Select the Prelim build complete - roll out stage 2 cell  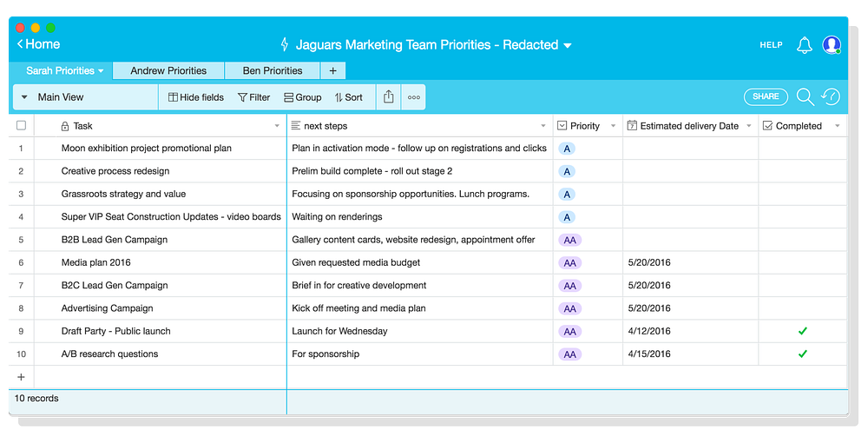click(x=420, y=171)
